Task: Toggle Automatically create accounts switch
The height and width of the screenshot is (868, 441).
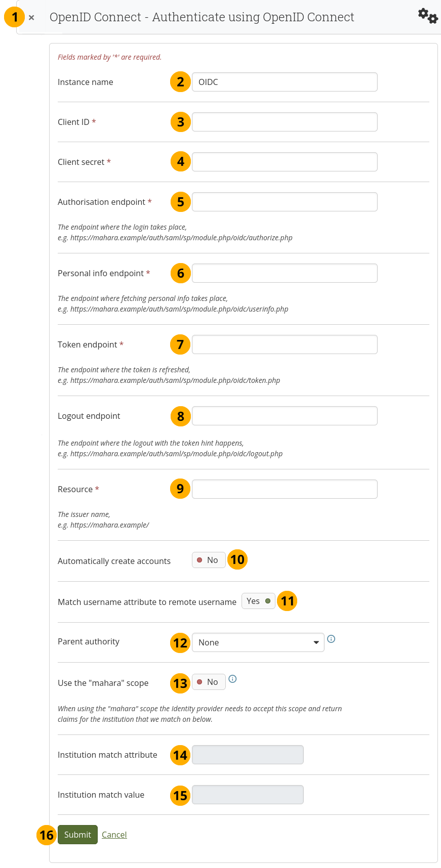Action: click(x=208, y=560)
